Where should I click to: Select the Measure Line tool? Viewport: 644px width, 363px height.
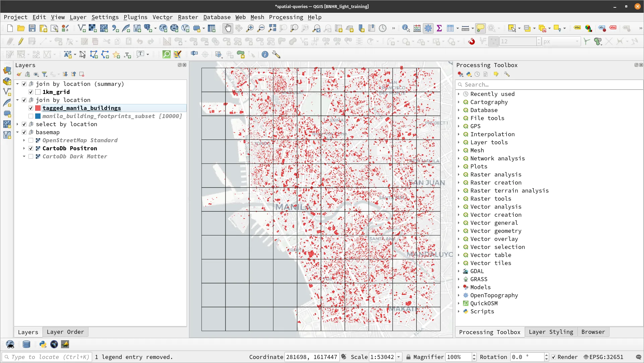pyautogui.click(x=466, y=28)
